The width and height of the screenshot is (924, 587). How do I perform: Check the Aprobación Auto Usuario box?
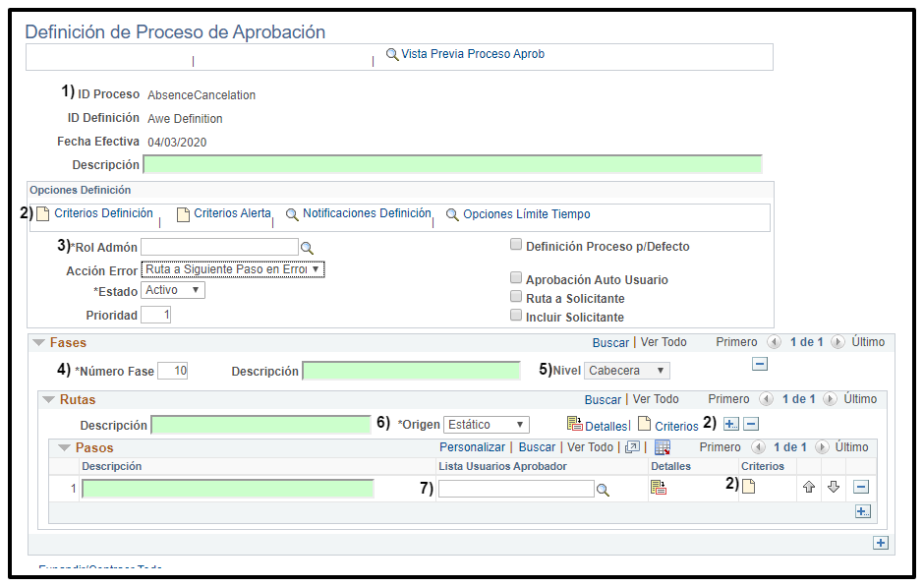point(516,279)
